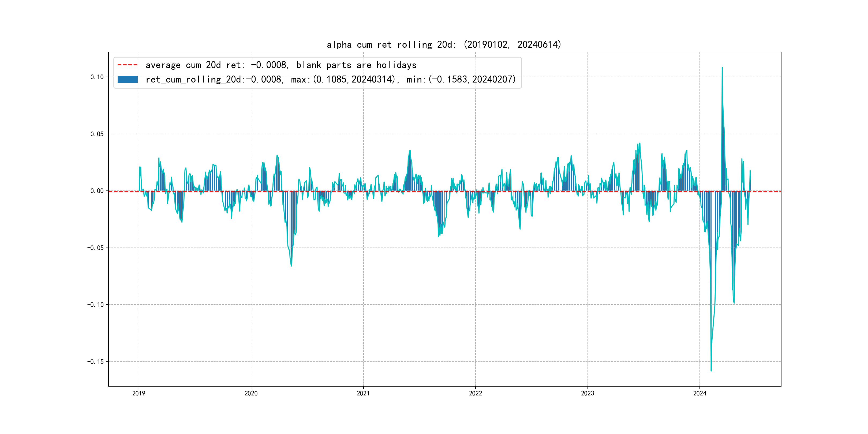Viewport: 868px width, 434px height.
Task: Select the 2024 x-axis tick label
Action: (x=700, y=393)
